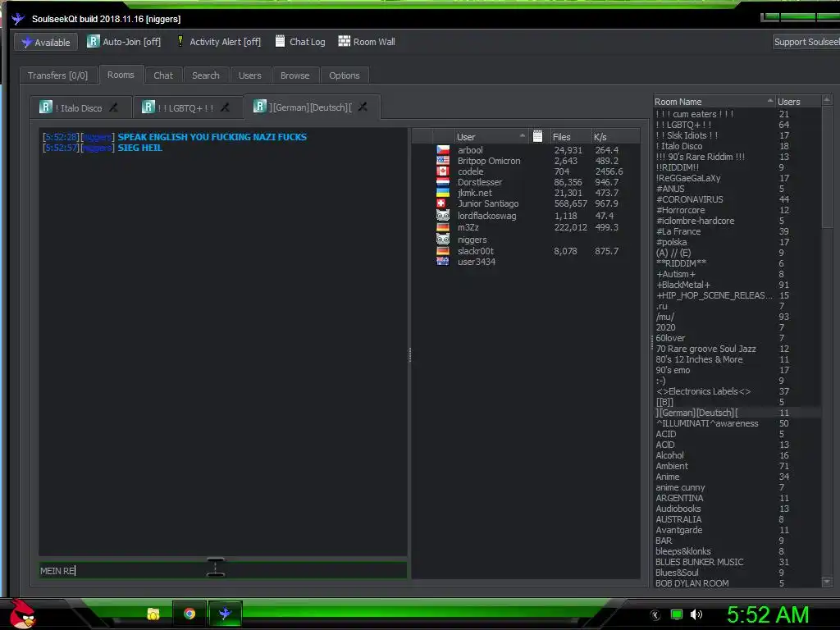Viewport: 840px width, 630px height.
Task: Click the US flag beside Britpop Omicron
Action: (x=443, y=161)
